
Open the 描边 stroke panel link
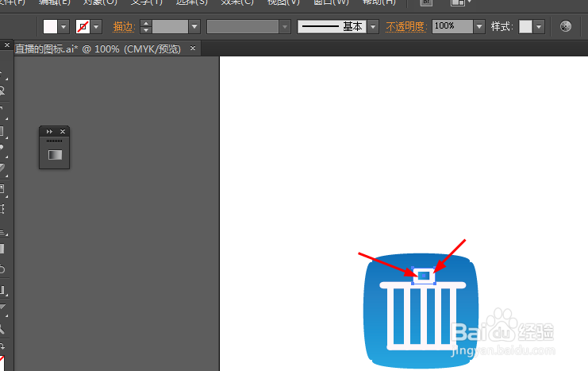[x=124, y=27]
